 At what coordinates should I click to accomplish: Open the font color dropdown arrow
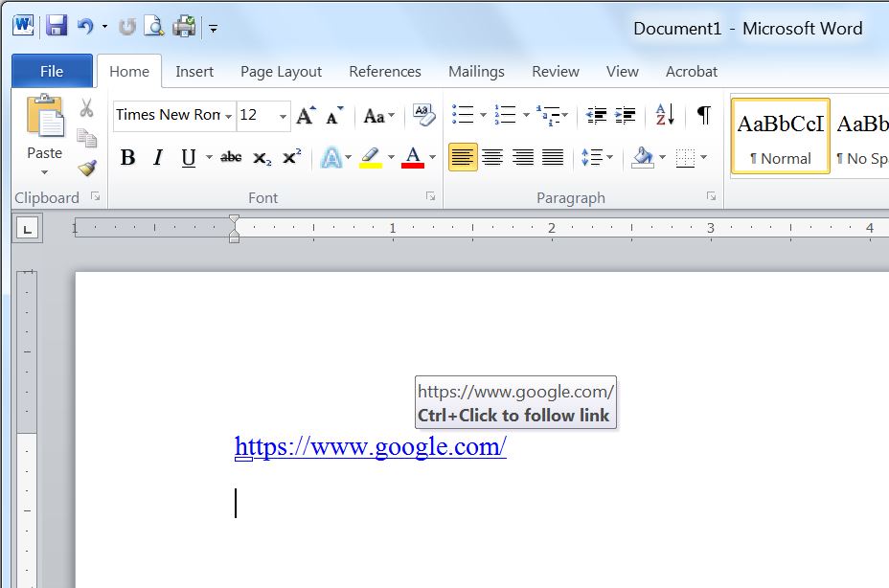[x=433, y=157]
